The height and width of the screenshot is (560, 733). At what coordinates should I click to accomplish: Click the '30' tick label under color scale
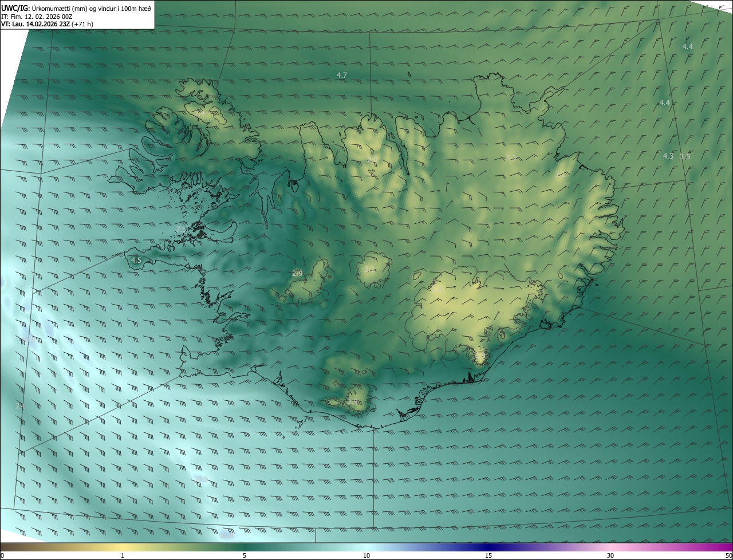pyautogui.click(x=610, y=555)
